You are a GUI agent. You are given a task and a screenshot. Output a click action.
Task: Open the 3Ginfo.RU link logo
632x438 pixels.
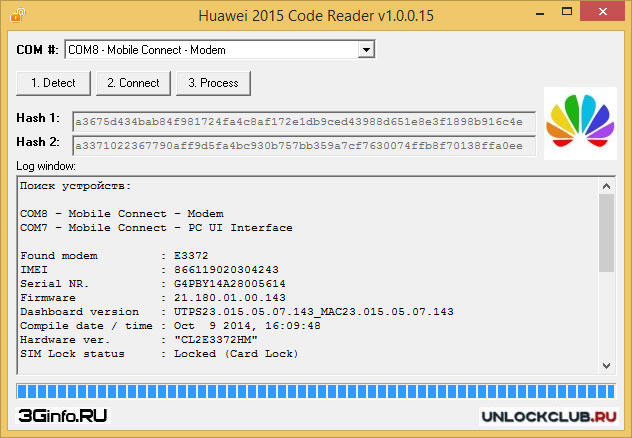[63, 415]
